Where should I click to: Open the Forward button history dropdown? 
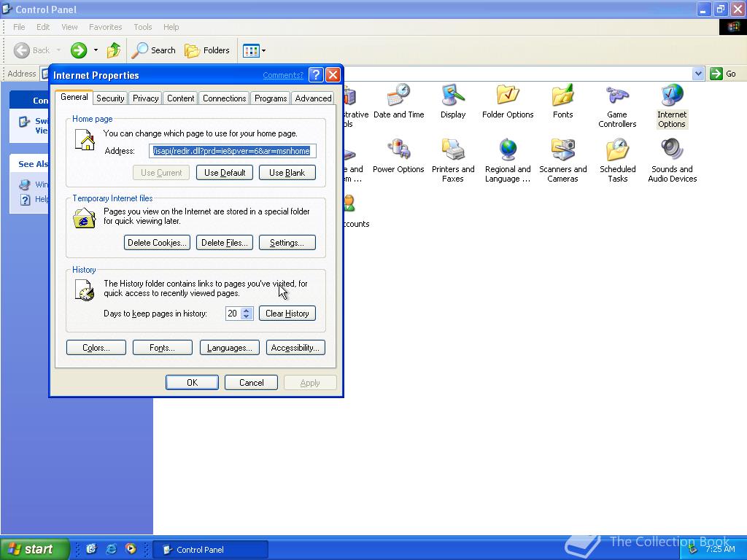click(x=96, y=50)
